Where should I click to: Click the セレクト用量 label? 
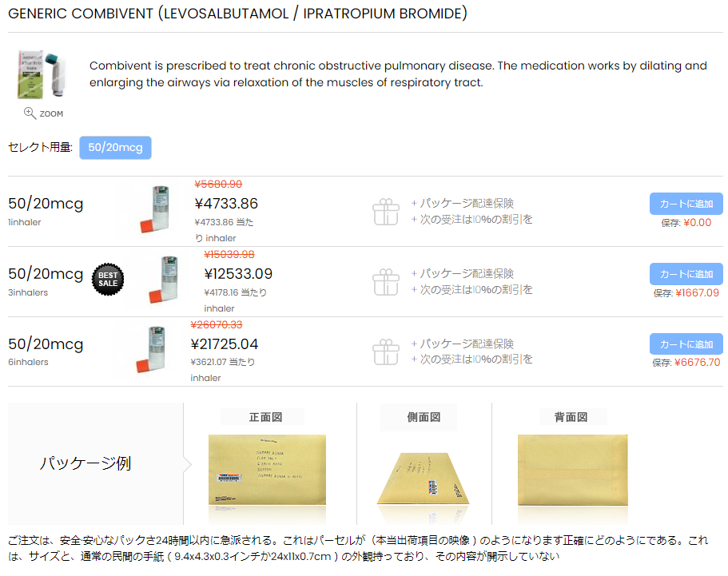tap(40, 148)
